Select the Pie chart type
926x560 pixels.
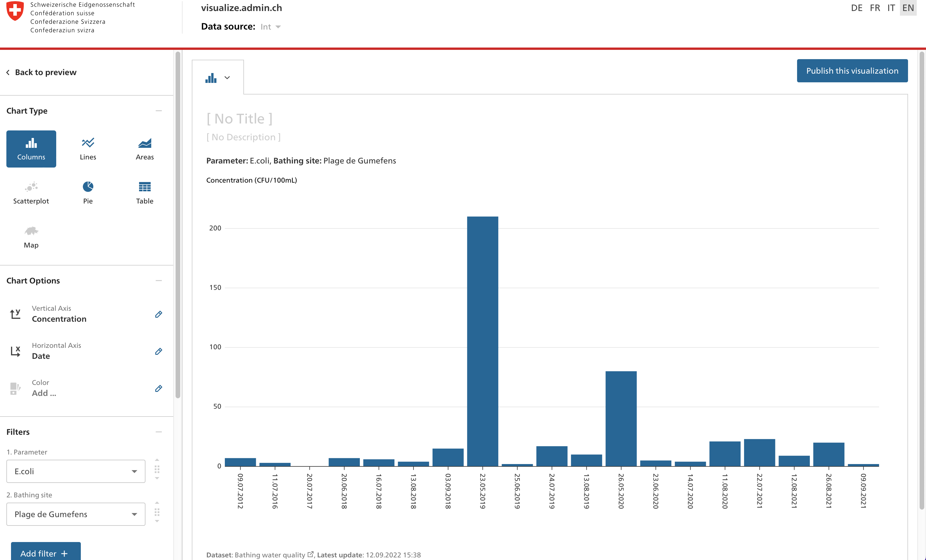[88, 192]
